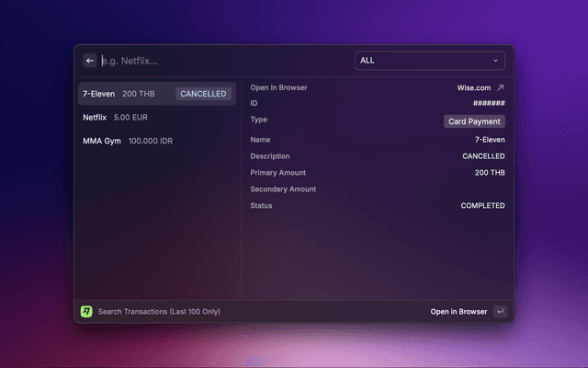Click the Wise logo icon in footer

(86, 312)
